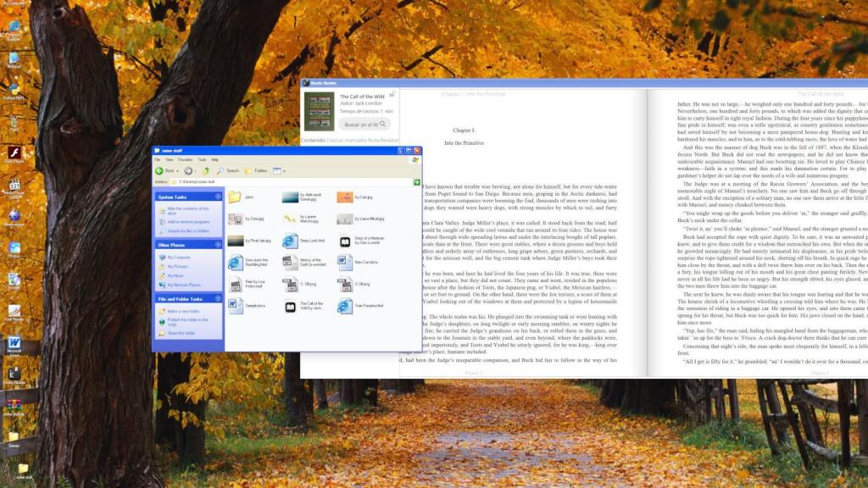Switch to the Contenido tab in the reader
This screenshot has width=868, height=488.
[x=312, y=140]
